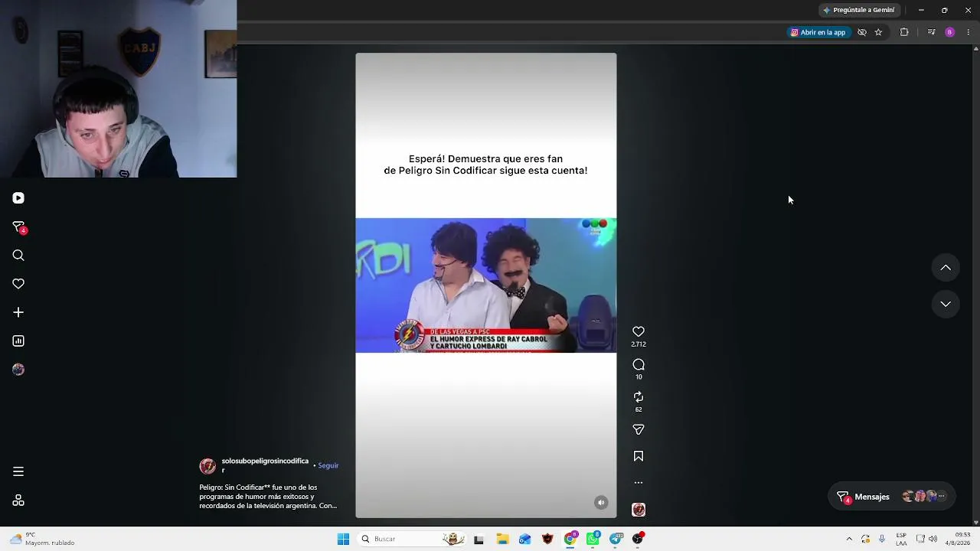Image resolution: width=980 pixels, height=551 pixels.
Task: Open the hamburger More menu in sidebar
Action: [18, 471]
